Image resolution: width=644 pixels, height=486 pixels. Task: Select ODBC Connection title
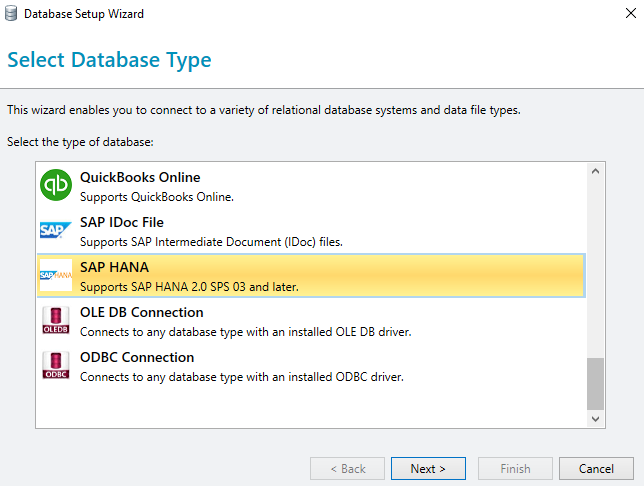point(137,357)
